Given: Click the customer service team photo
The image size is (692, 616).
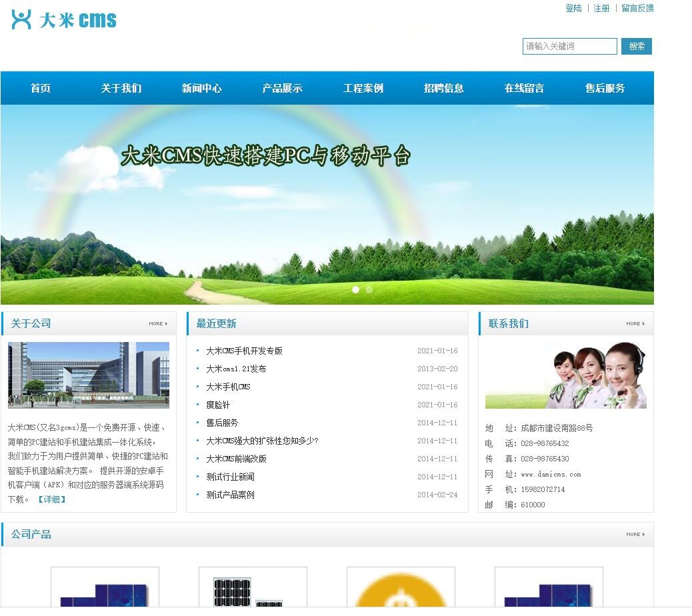Looking at the screenshot, I should [x=565, y=375].
